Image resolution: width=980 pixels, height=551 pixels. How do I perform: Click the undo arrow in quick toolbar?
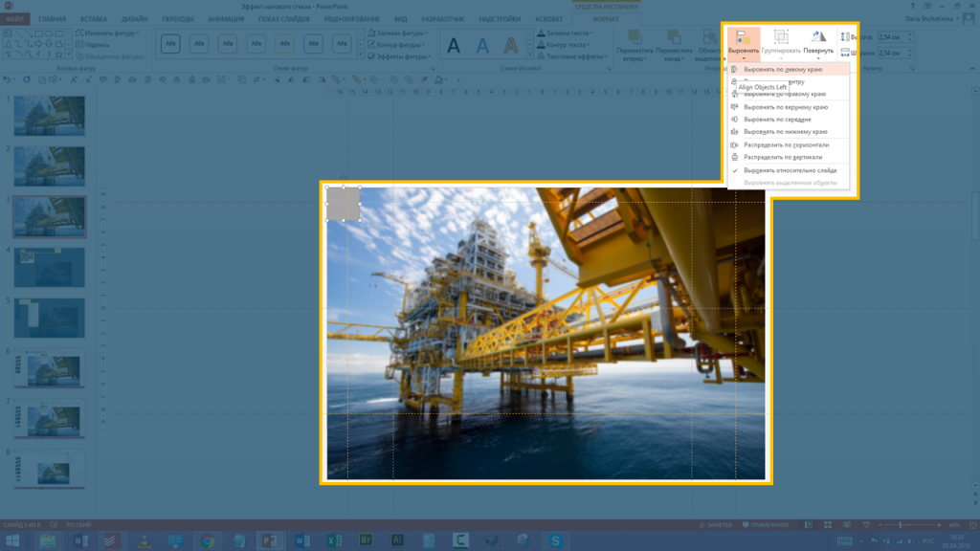(9, 79)
